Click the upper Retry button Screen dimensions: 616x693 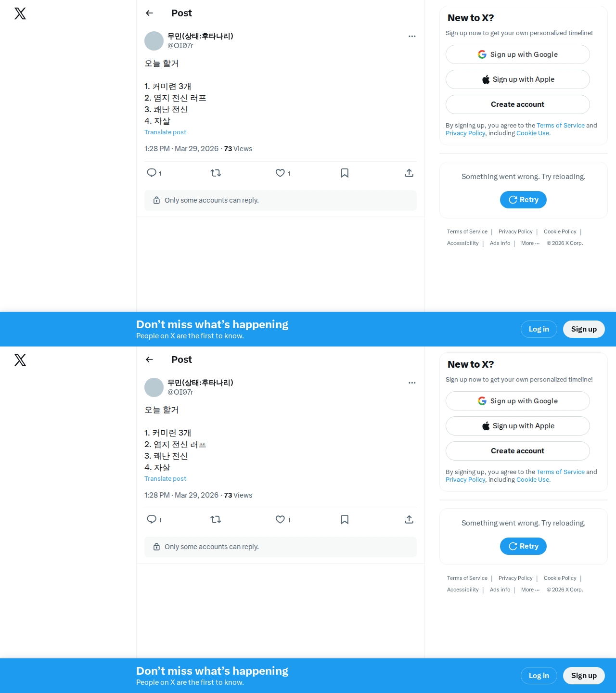point(523,200)
